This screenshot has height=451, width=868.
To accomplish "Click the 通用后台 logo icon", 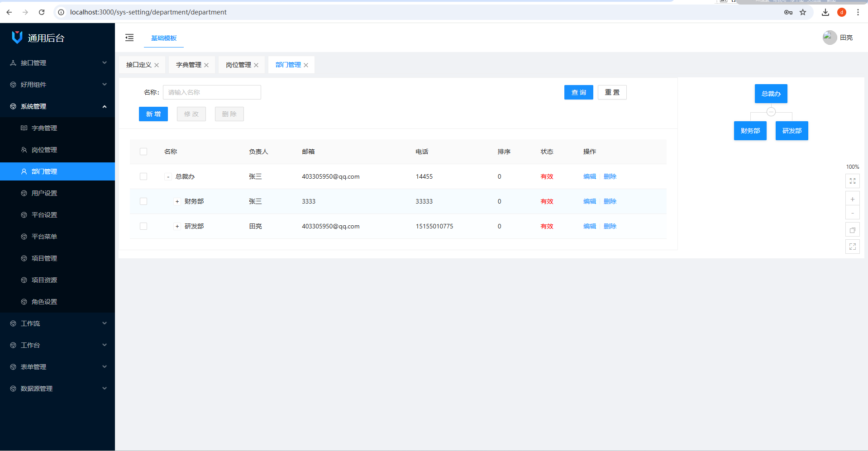I will tap(17, 38).
